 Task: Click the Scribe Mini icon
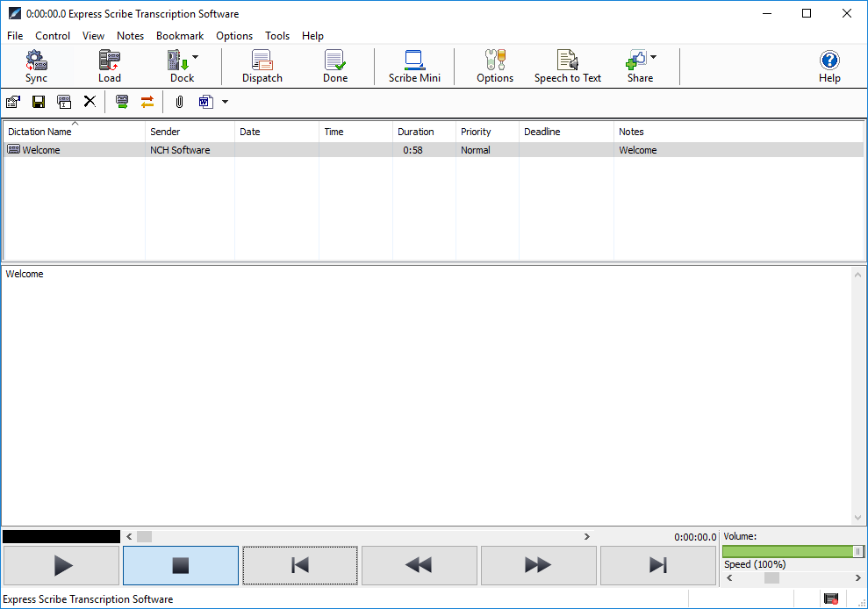click(x=413, y=65)
